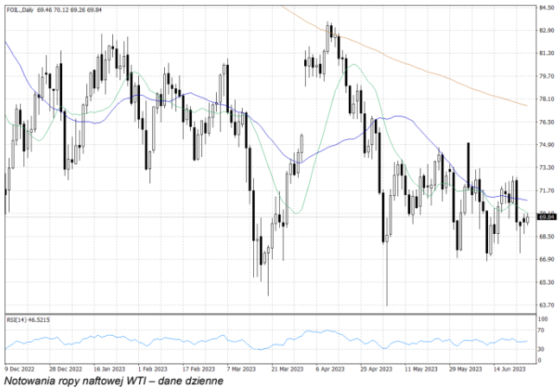The width and height of the screenshot is (558, 392).
Task: Click the 63.70 price axis label
Action: coord(547,305)
